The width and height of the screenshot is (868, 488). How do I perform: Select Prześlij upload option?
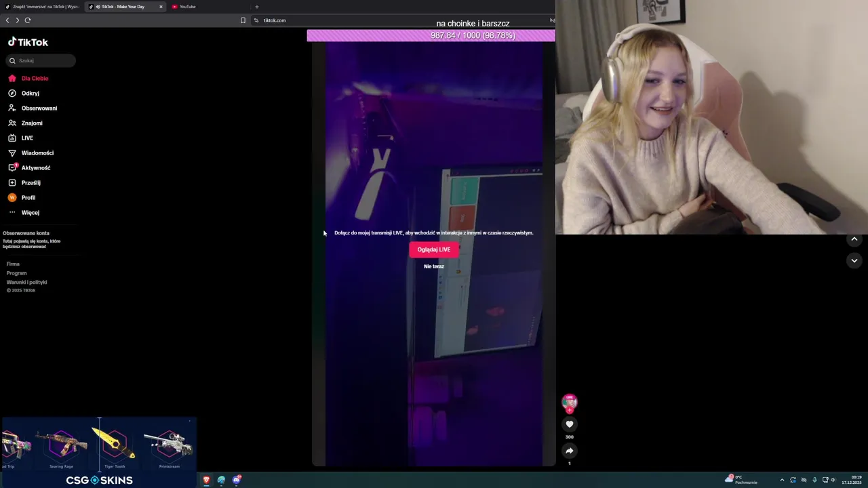point(24,182)
